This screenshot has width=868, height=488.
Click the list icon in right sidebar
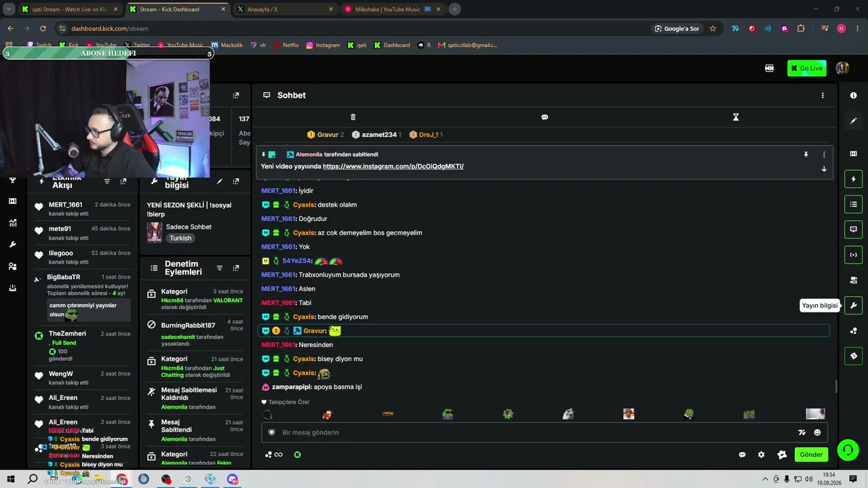[x=853, y=204]
